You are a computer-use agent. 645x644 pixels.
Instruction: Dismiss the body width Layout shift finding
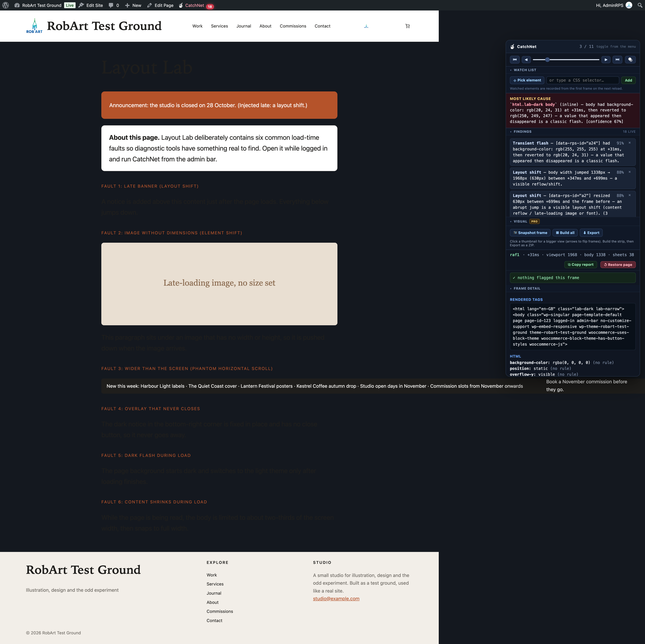630,172
